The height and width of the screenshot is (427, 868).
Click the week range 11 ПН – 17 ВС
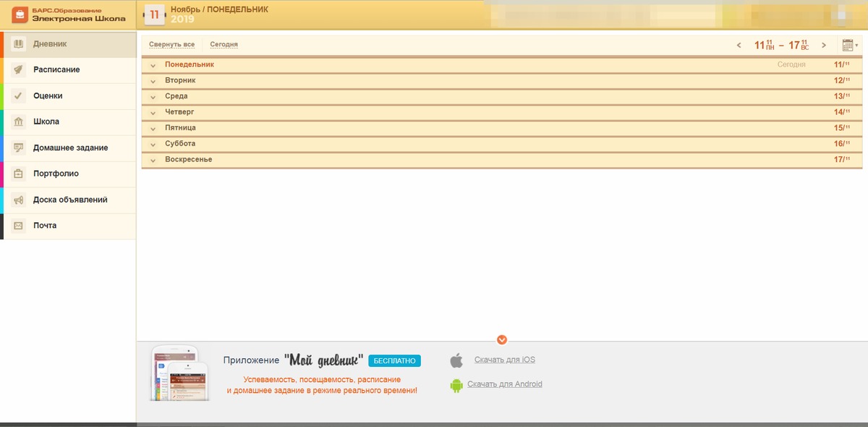point(781,45)
